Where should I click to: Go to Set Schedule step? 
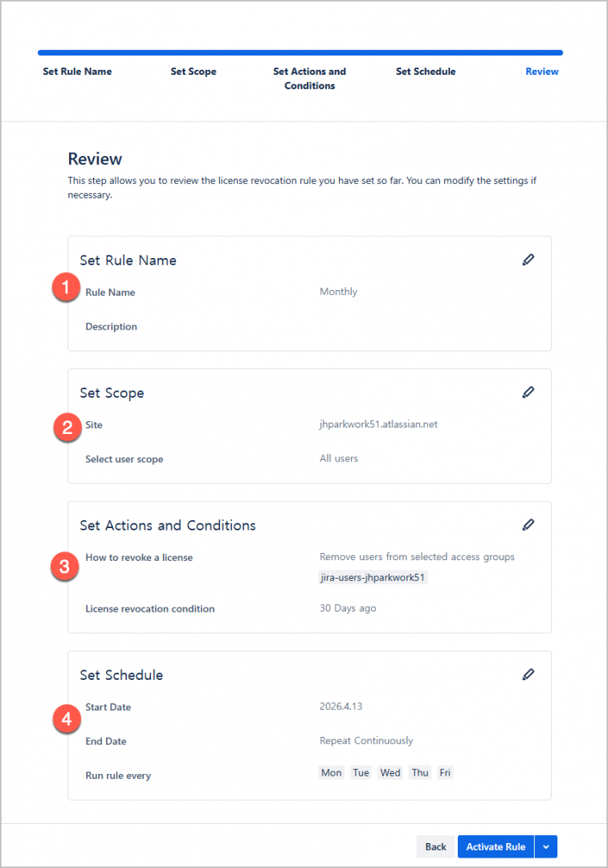[x=426, y=72]
